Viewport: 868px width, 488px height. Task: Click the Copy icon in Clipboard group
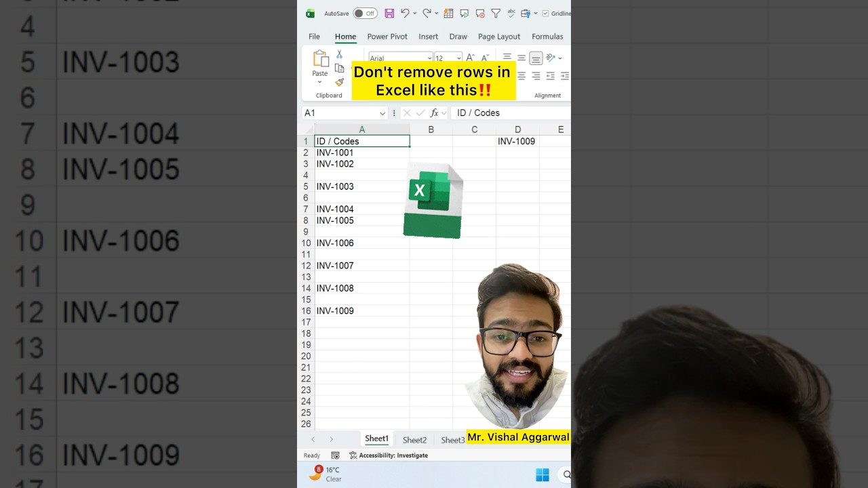[340, 68]
